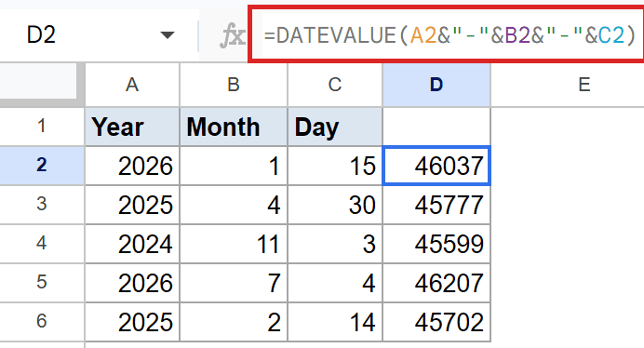Click the Day header cell
The image size is (644, 348).
[335, 127]
